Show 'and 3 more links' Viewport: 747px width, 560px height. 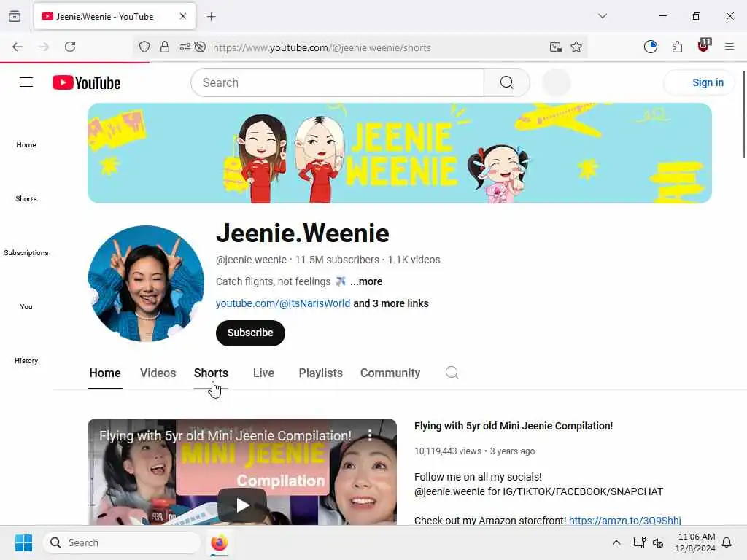pyautogui.click(x=391, y=303)
